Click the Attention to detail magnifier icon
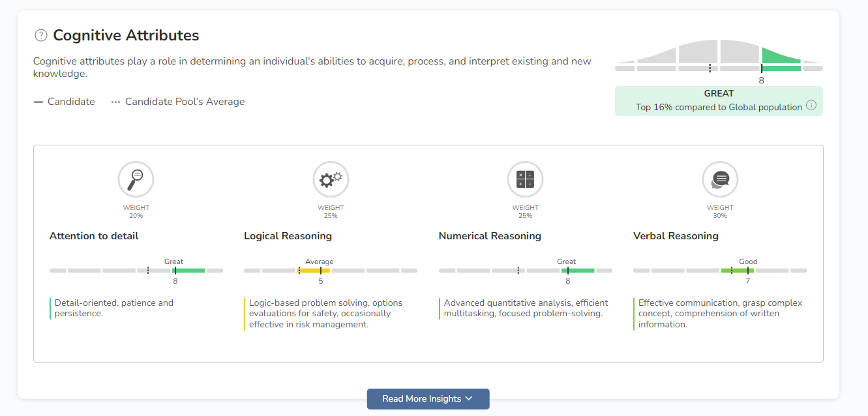 point(136,179)
